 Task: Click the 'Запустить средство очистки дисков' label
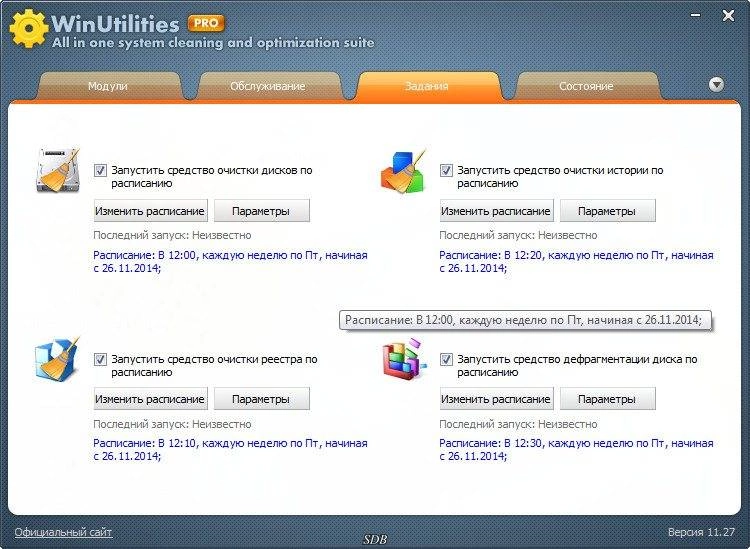point(211,176)
